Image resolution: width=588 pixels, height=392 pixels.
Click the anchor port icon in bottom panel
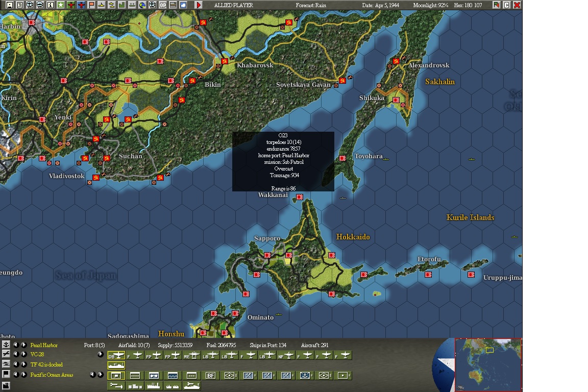click(6, 345)
